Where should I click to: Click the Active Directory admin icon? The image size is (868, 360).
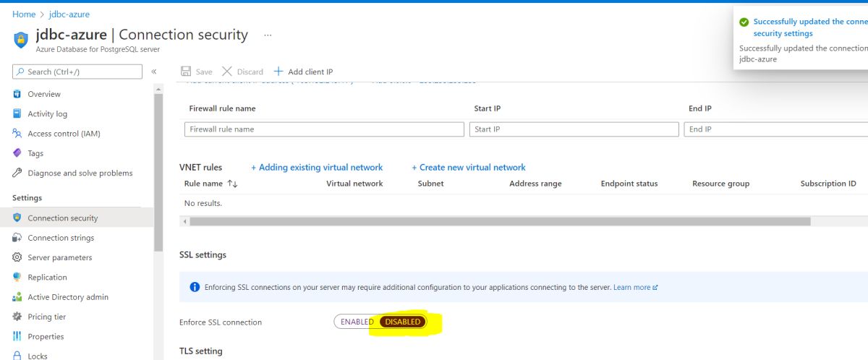pos(17,297)
